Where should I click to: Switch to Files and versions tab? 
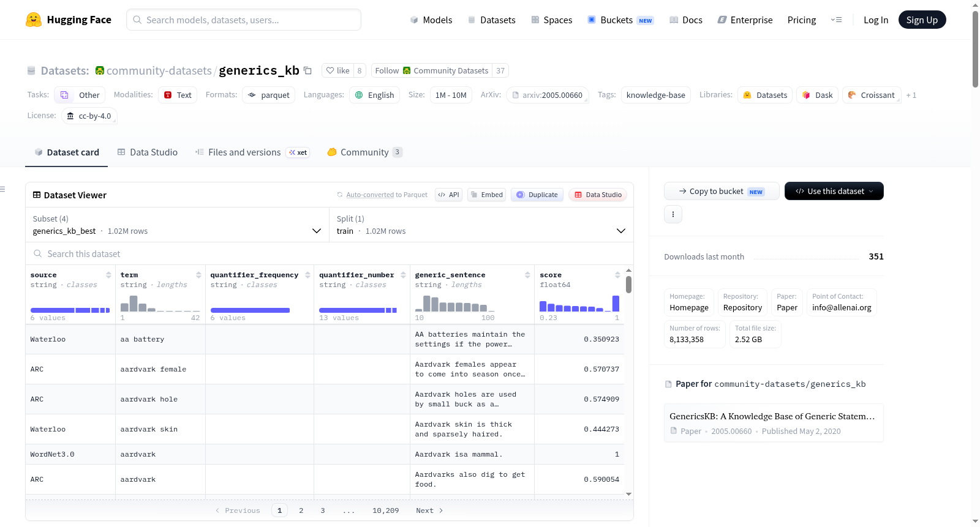pyautogui.click(x=252, y=152)
